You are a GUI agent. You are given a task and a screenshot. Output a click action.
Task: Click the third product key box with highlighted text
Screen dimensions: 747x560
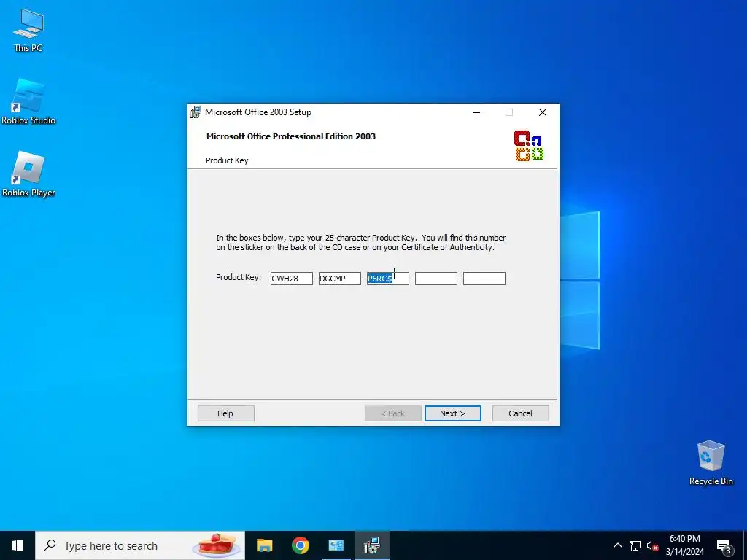[x=388, y=279]
